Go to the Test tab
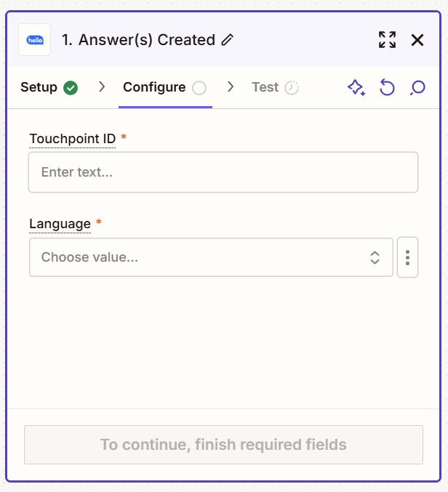 (265, 87)
